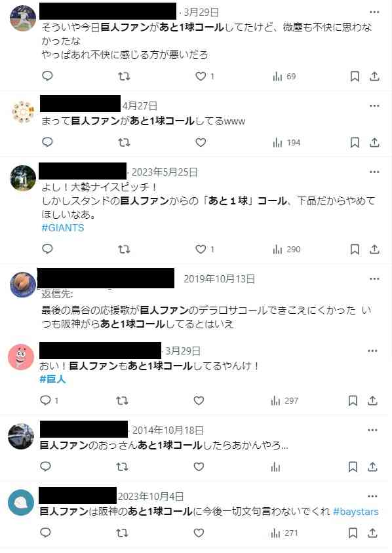The height and width of the screenshot is (553, 392).
Task: Share the 2023年10月4日 baystars tweet
Action: [372, 533]
